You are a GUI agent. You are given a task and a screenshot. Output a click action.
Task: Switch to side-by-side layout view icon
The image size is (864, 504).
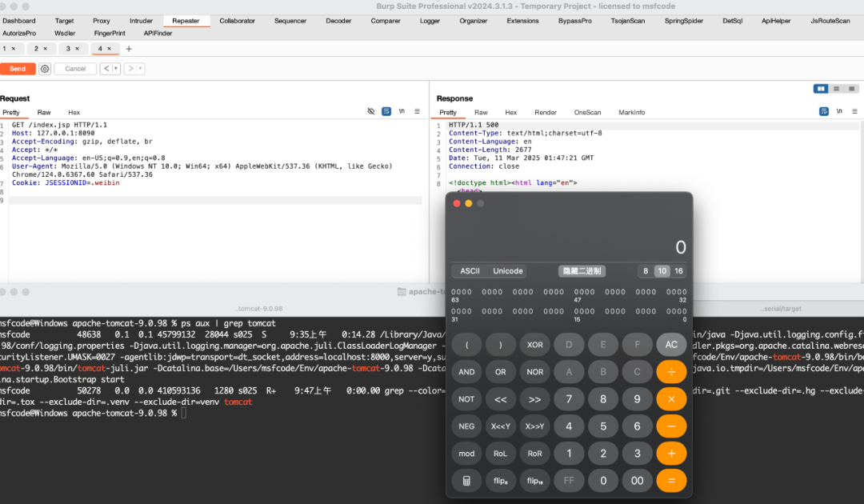click(821, 89)
